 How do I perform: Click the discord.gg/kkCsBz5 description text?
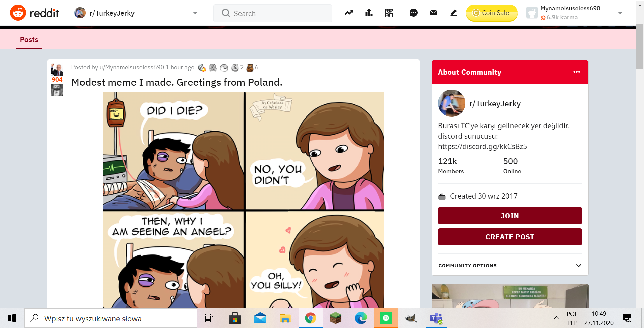click(x=482, y=146)
